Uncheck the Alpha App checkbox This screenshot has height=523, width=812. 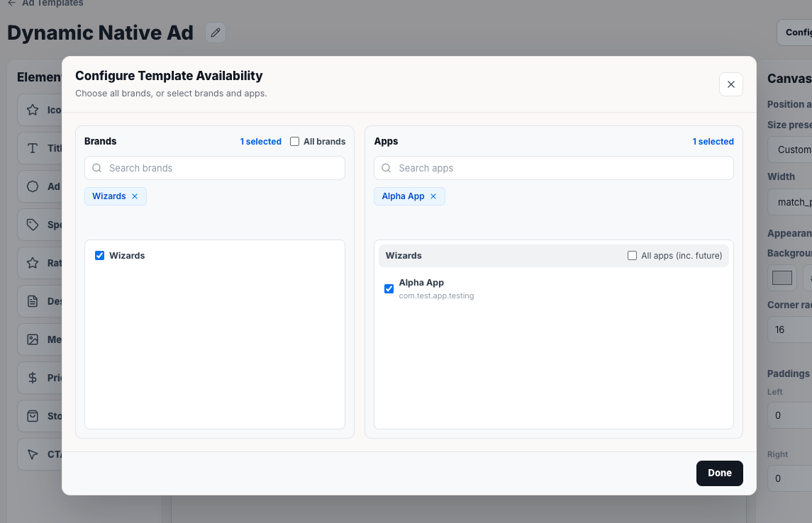click(x=389, y=288)
